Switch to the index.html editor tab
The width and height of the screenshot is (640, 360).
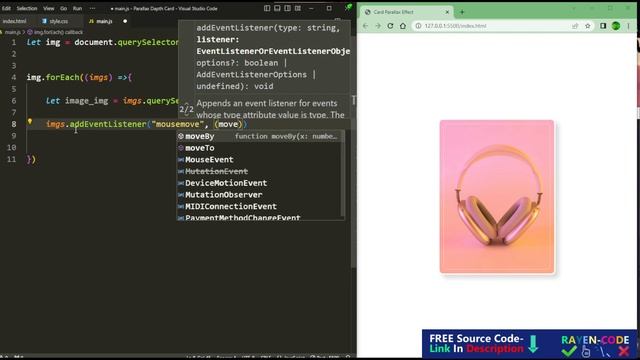[x=14, y=21]
